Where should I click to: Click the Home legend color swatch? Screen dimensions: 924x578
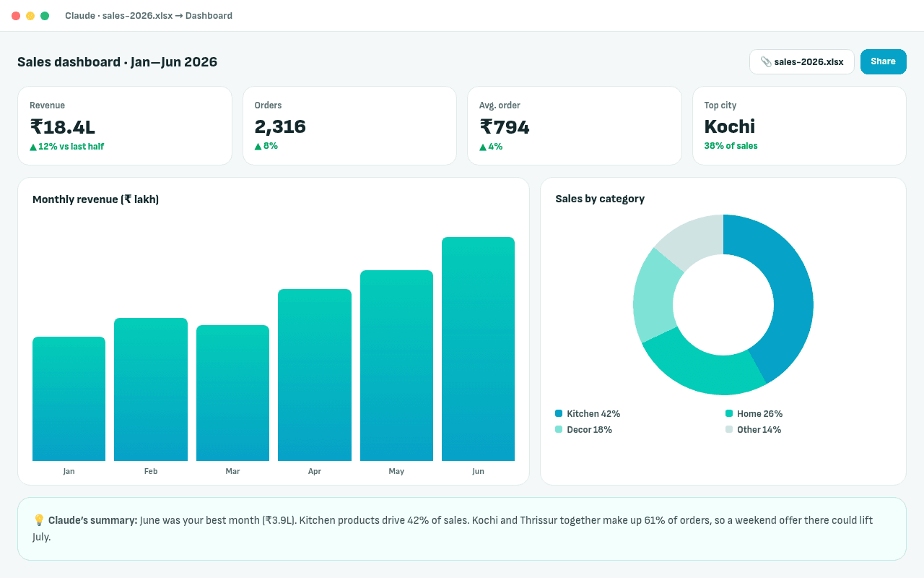tap(729, 413)
